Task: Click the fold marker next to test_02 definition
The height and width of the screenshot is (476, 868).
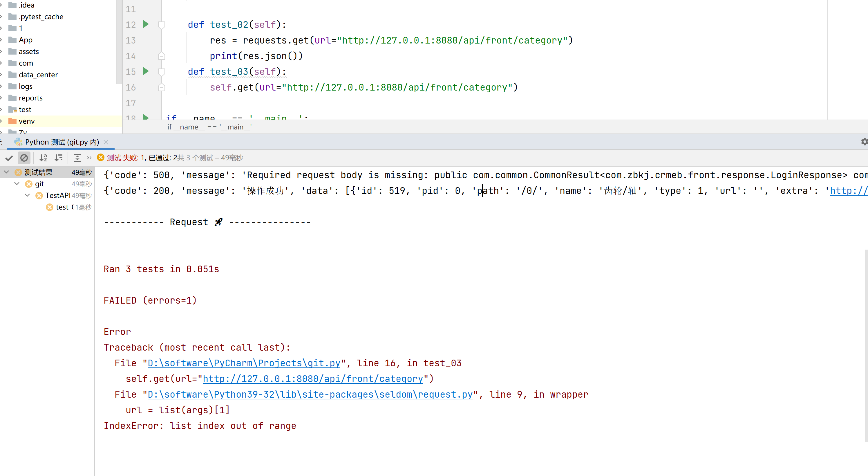Action: 162,25
